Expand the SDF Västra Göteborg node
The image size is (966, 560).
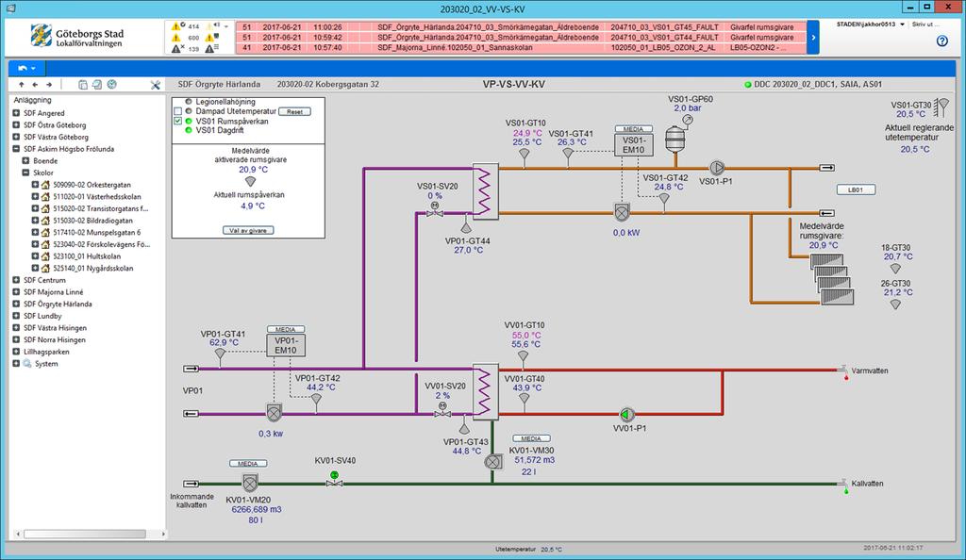click(x=16, y=138)
